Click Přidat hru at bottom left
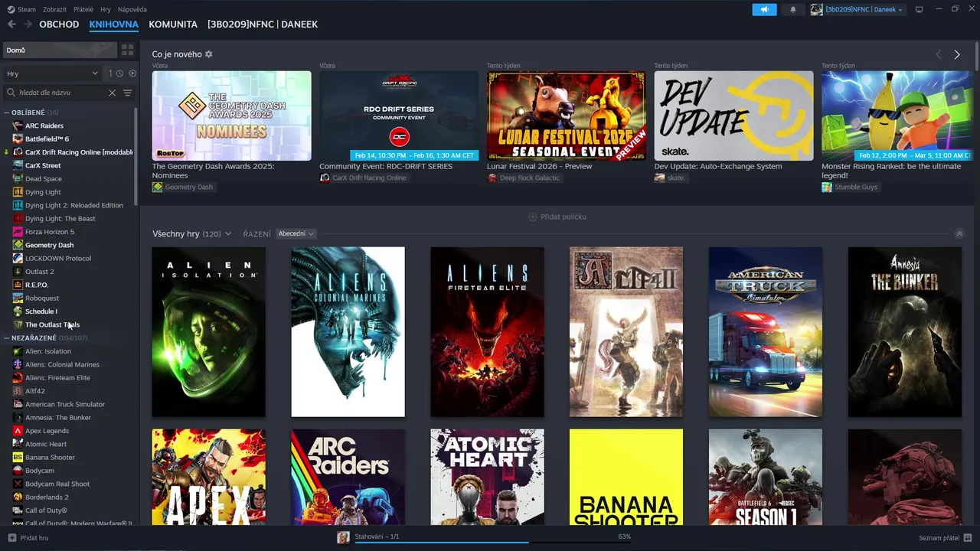Image resolution: width=980 pixels, height=551 pixels. pyautogui.click(x=34, y=538)
